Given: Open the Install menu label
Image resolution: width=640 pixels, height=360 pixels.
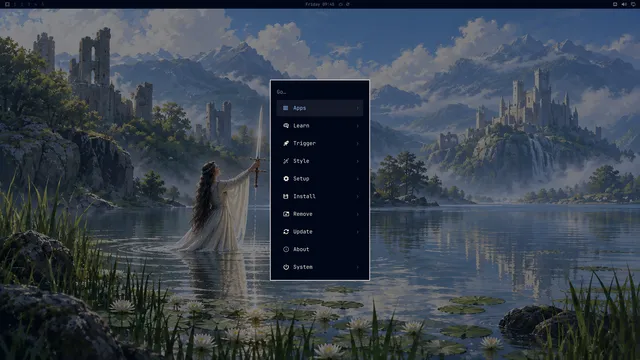Looking at the screenshot, I should [304, 196].
